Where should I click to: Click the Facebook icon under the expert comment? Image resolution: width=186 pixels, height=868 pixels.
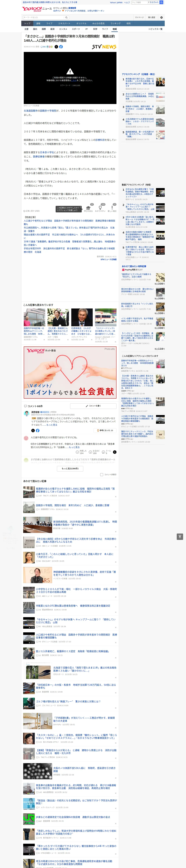pyautogui.click(x=38, y=431)
